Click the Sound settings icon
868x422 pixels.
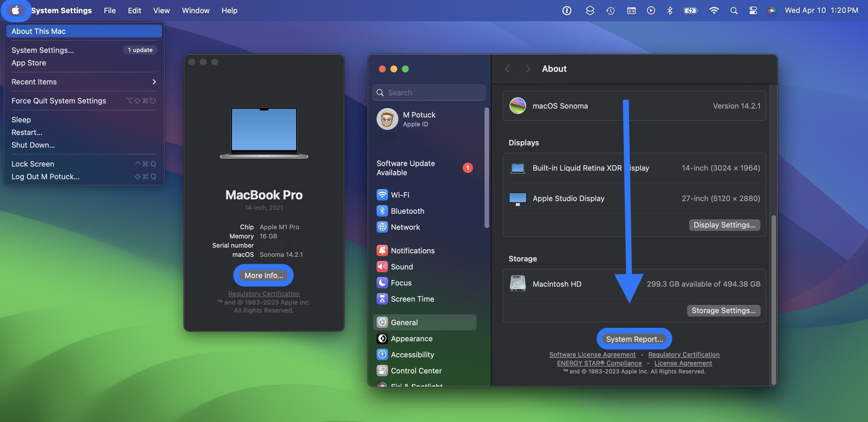[383, 266]
